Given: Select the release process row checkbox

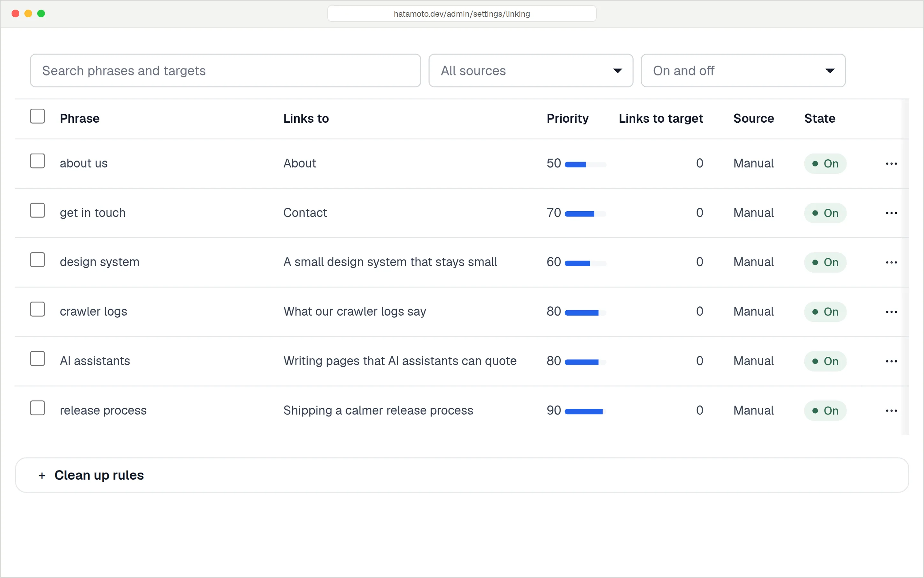Looking at the screenshot, I should (38, 408).
